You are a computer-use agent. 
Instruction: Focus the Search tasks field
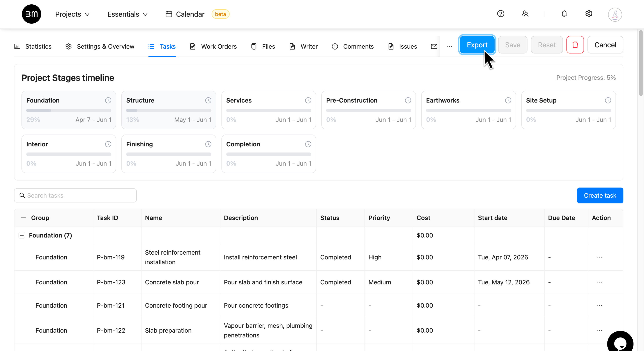[75, 195]
